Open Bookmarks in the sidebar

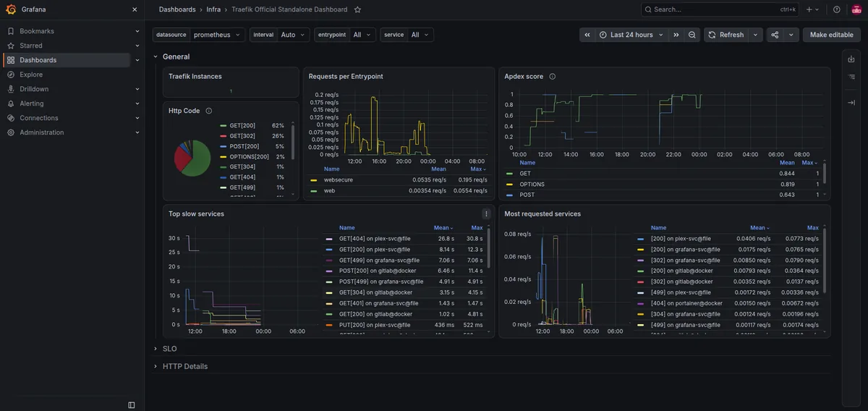click(x=37, y=31)
